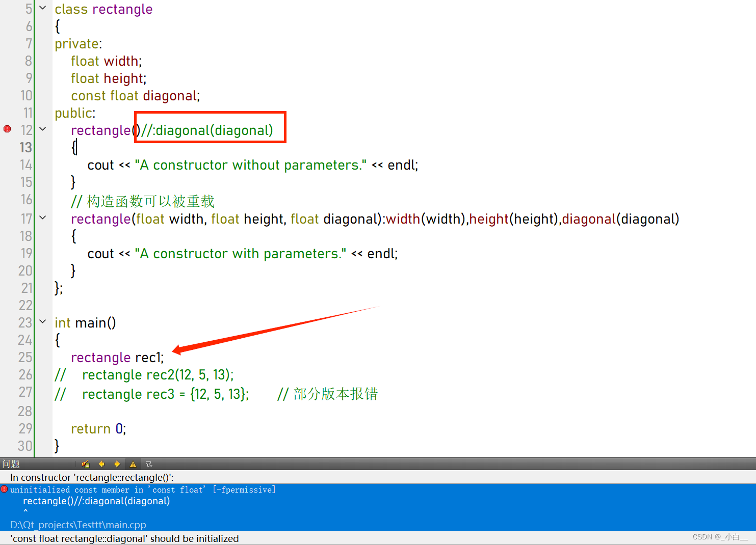Click the 'float height;' declaration
Screen dimensions: 756x545
[109, 78]
